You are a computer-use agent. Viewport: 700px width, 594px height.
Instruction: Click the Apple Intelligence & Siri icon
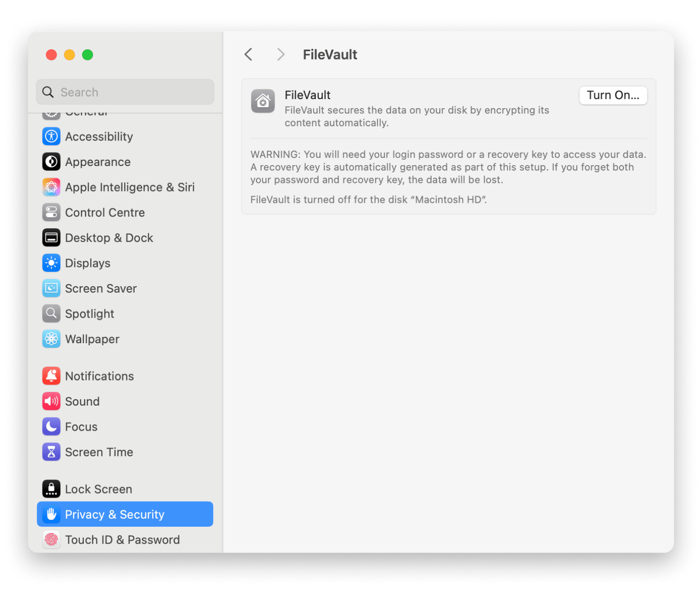pos(51,187)
